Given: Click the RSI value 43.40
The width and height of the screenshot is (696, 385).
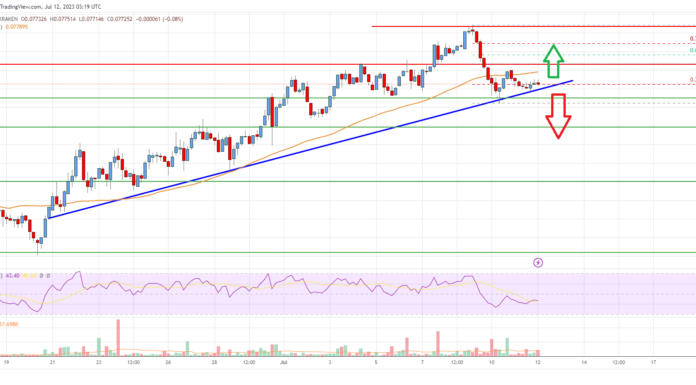Looking at the screenshot, I should [12, 276].
